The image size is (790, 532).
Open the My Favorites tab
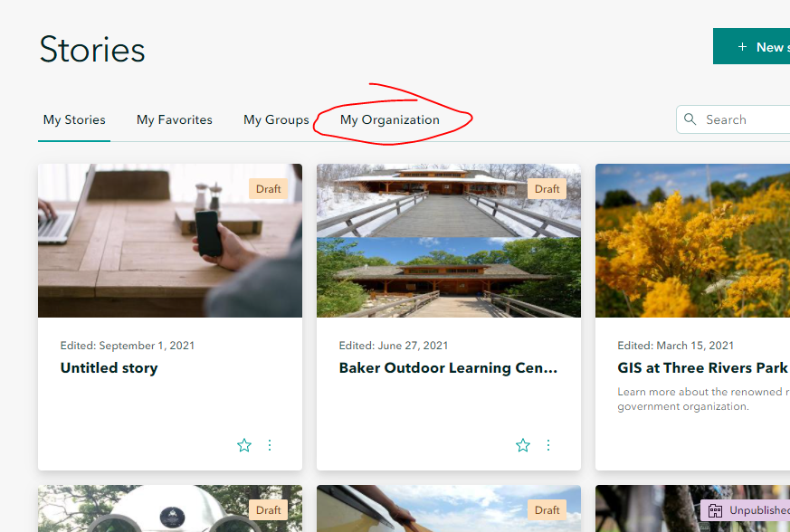pyautogui.click(x=175, y=119)
